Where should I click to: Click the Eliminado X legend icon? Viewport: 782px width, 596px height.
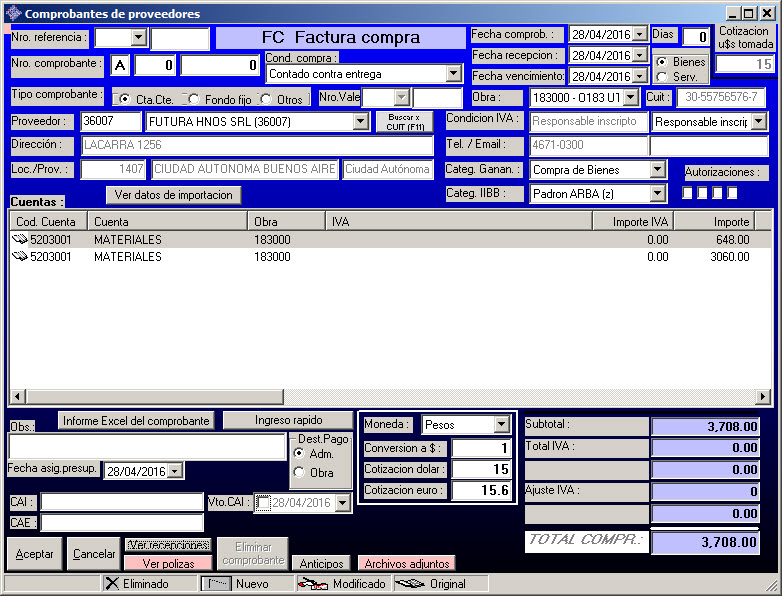112,584
